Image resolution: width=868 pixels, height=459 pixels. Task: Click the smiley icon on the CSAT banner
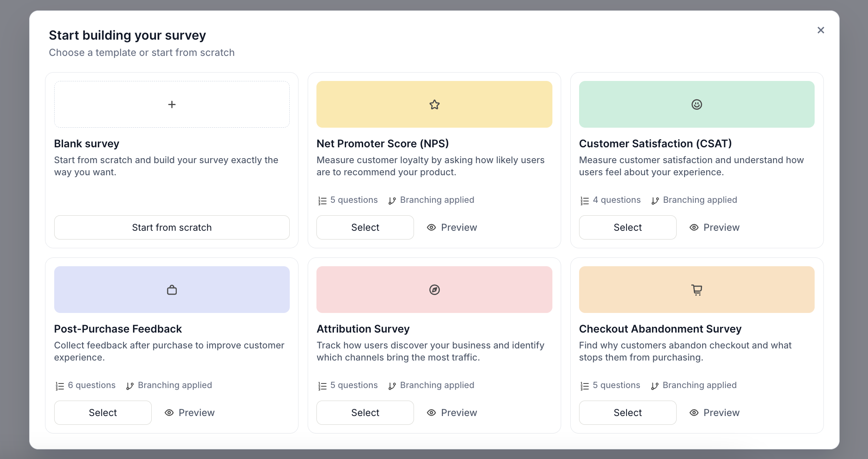697,104
